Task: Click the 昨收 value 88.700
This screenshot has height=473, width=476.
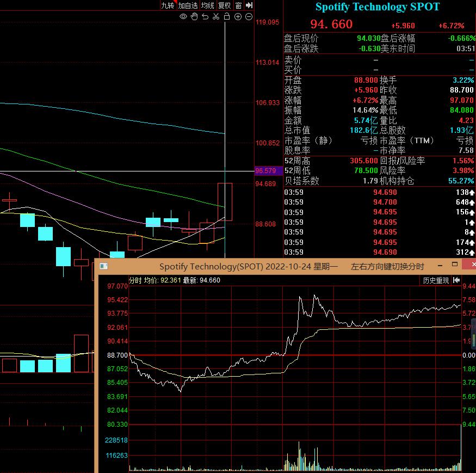Action: click(x=462, y=90)
